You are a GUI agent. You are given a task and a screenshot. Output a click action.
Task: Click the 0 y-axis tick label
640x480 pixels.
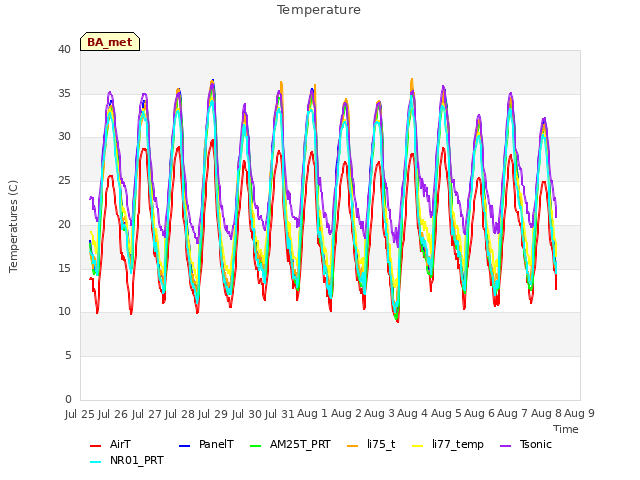tap(68, 399)
